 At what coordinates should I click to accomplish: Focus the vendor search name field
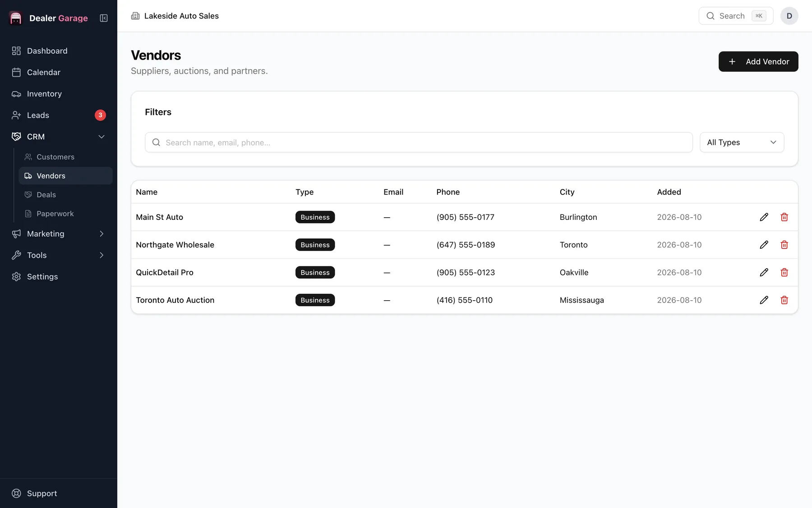[419, 142]
